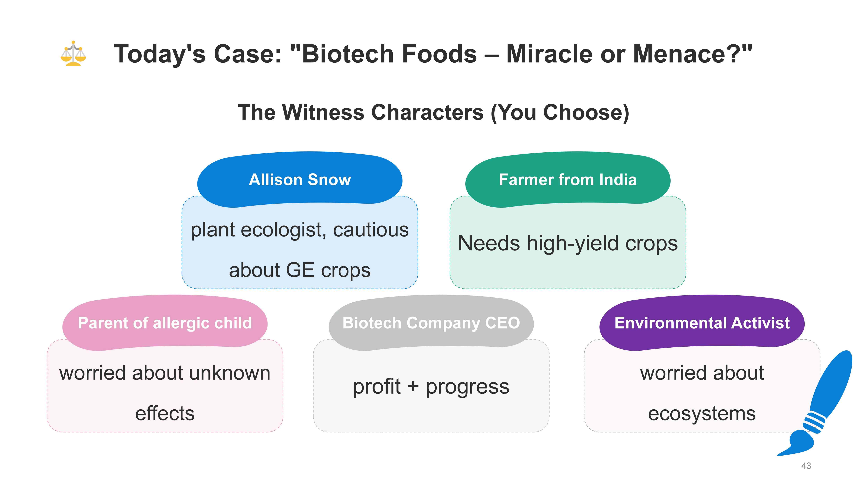The width and height of the screenshot is (868, 488).
Task: Click the slide number 43
Action: [806, 466]
